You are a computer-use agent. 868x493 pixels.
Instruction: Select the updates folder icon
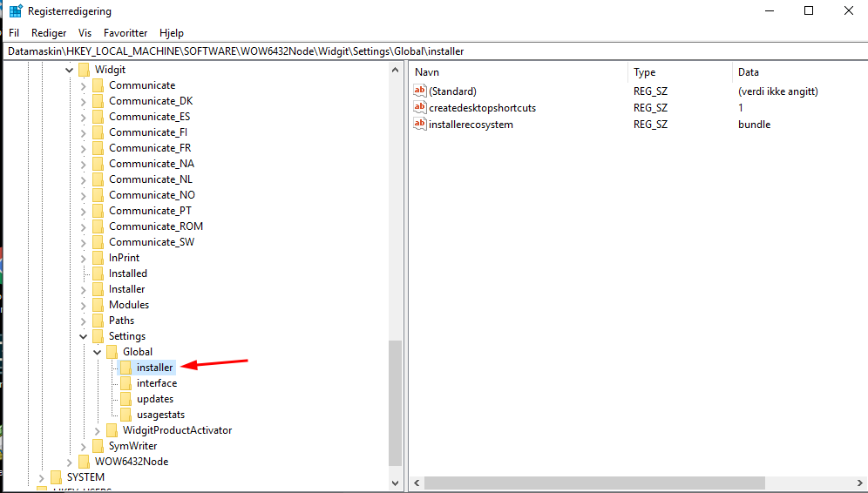126,399
